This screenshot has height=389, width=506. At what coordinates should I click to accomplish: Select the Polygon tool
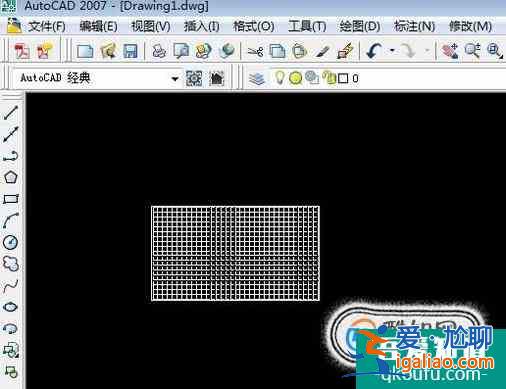(11, 177)
